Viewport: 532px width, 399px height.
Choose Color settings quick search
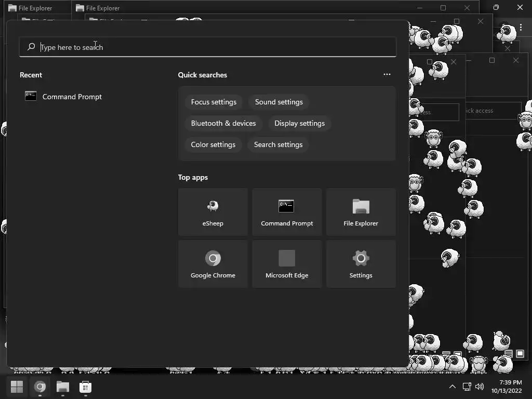click(x=213, y=145)
